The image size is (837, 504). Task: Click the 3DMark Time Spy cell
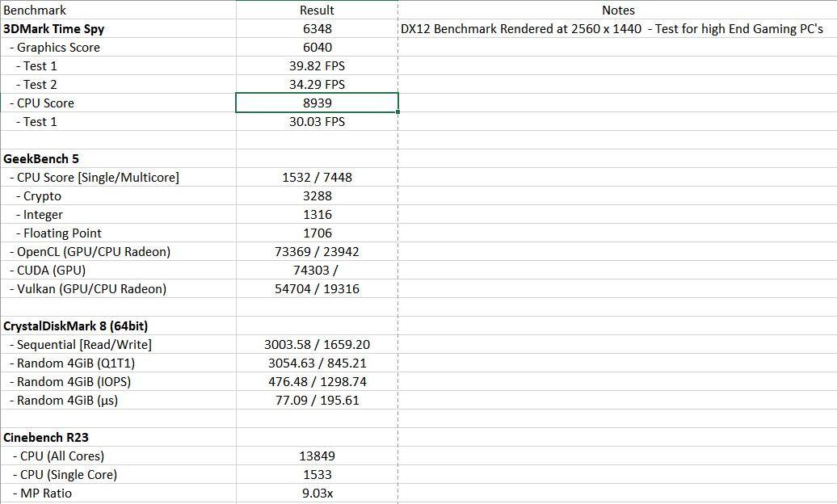pyautogui.click(x=53, y=29)
